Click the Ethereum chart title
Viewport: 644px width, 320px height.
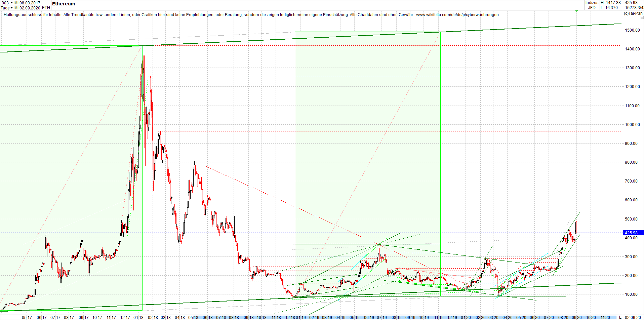pos(64,4)
